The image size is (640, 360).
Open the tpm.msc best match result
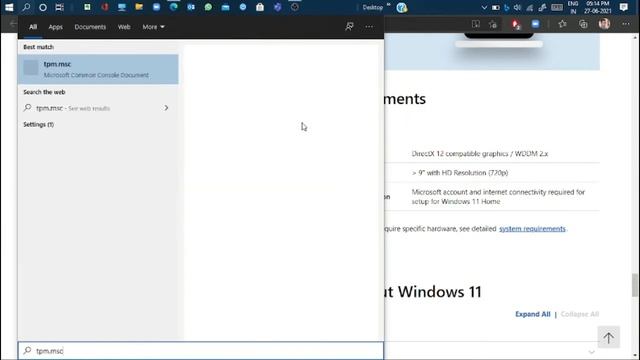tap(98, 69)
